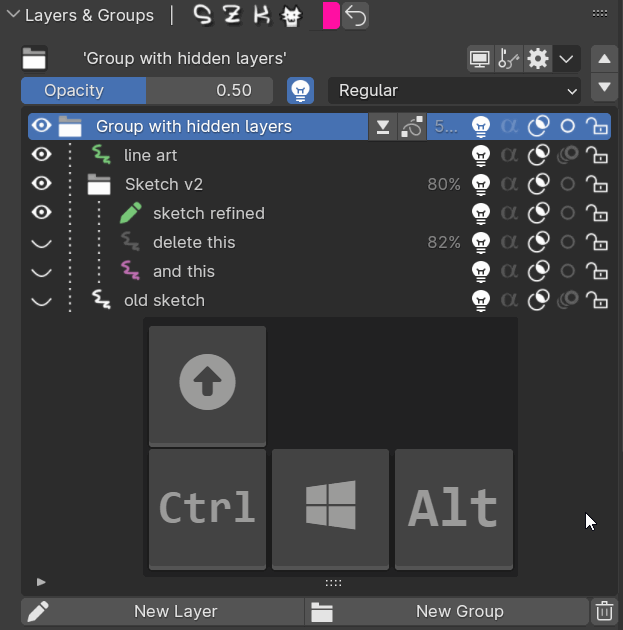Click the S-shaped icon in panel header
623x630 pixels.
click(x=203, y=15)
